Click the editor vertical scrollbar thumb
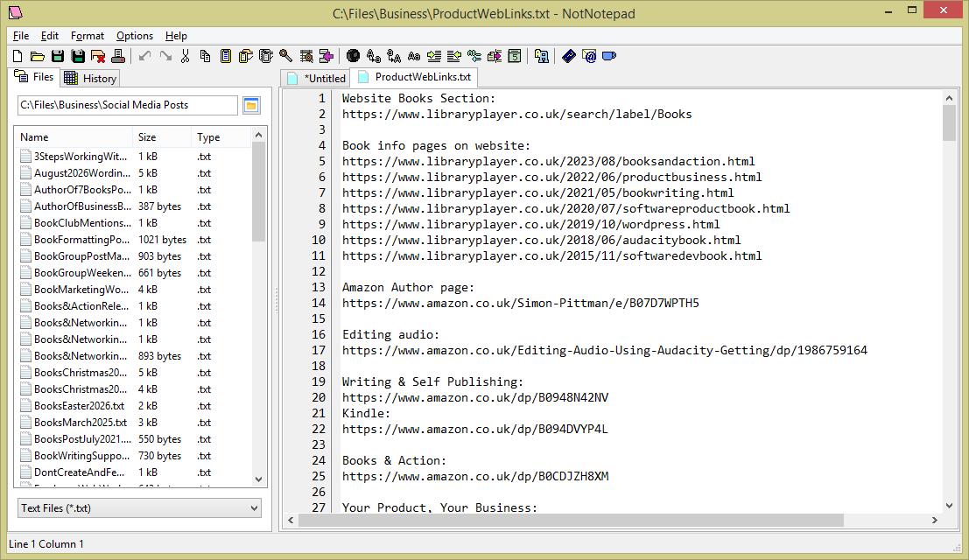The image size is (969, 560). coord(949,122)
